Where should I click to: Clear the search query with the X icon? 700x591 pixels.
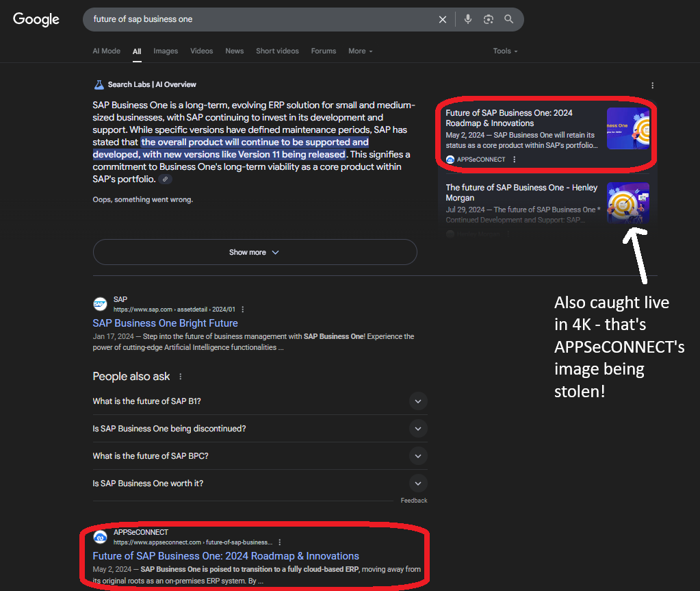click(x=443, y=19)
